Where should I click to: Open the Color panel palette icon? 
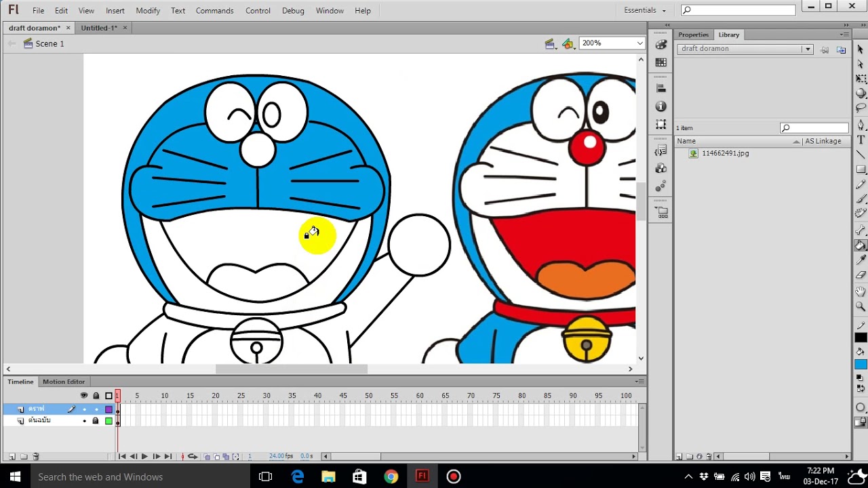661,45
